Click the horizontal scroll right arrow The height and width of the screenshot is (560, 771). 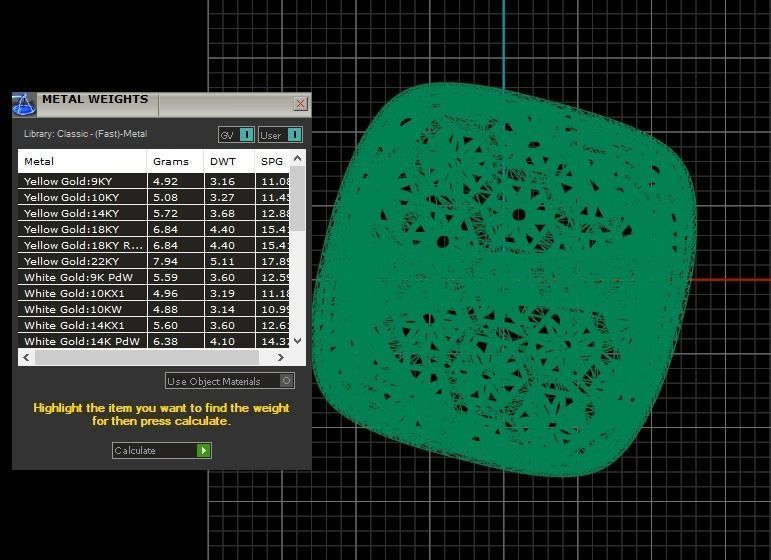point(281,357)
